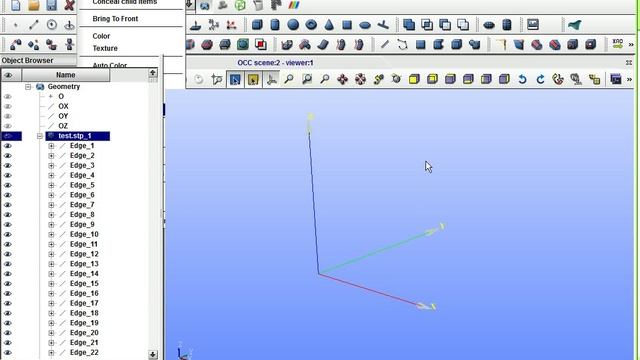Show origin point O via its eye icon
Screen dimensions: 640x360
tap(8, 96)
